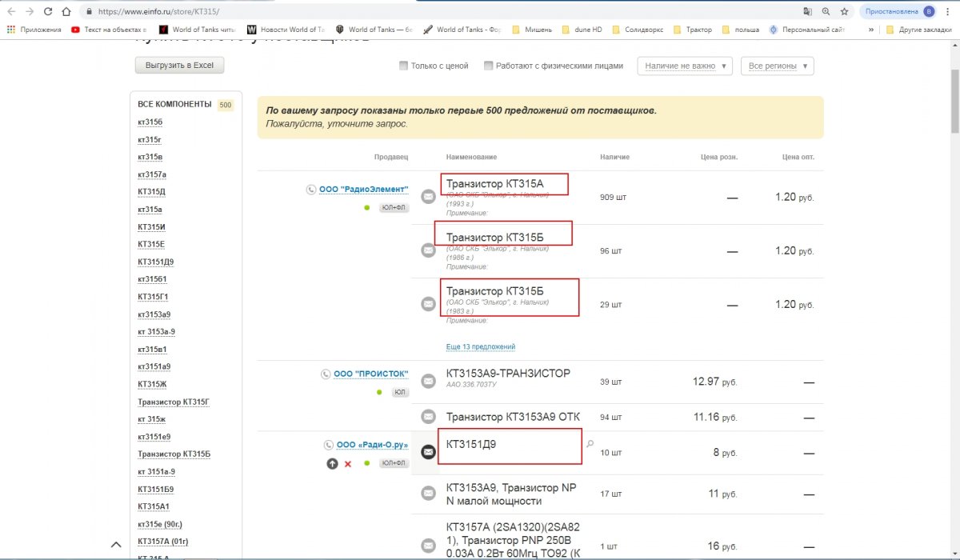Enable the "Только с ценой" checkbox
The height and width of the screenshot is (560, 960).
(404, 66)
